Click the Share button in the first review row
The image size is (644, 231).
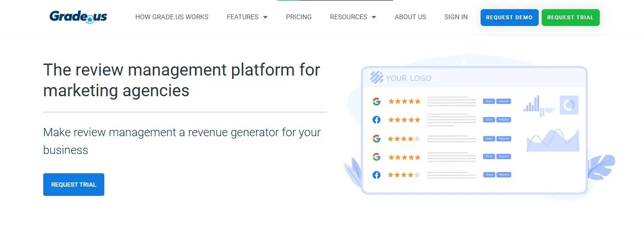(x=489, y=102)
